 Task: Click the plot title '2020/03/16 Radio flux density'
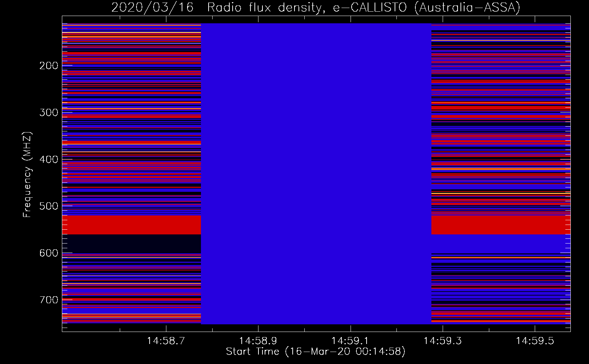click(316, 7)
